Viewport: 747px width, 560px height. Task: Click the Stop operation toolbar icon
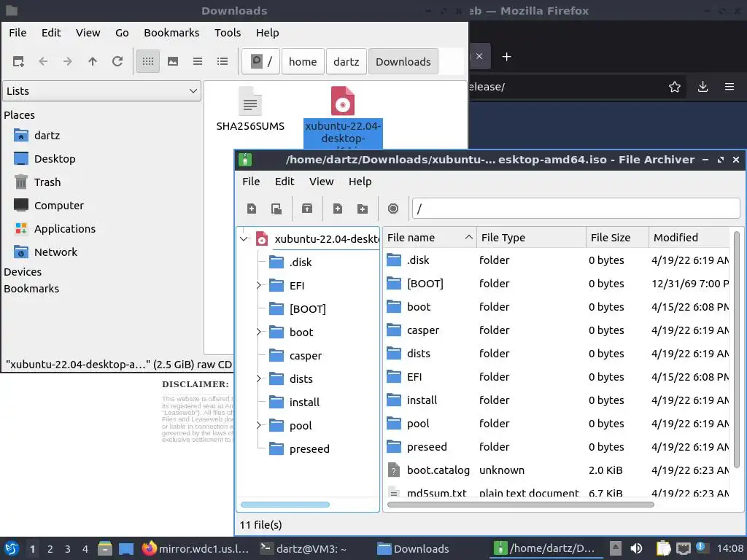point(392,209)
